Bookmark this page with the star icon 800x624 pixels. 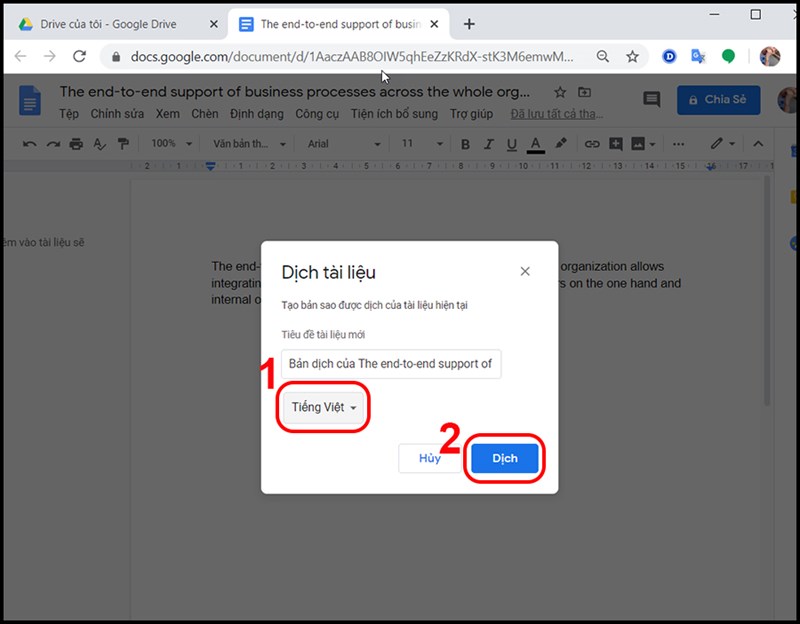(x=632, y=57)
